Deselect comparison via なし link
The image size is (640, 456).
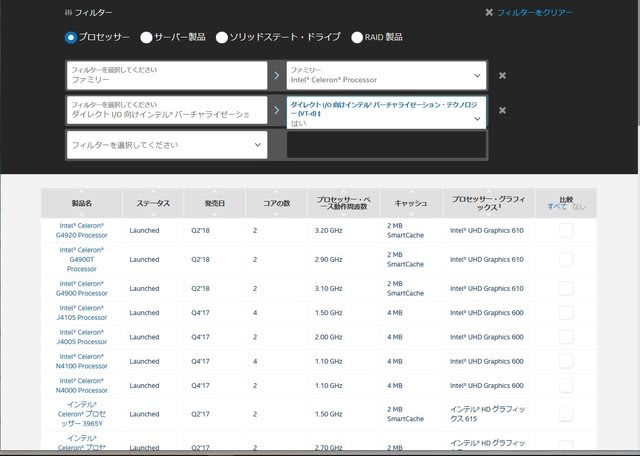click(x=578, y=207)
